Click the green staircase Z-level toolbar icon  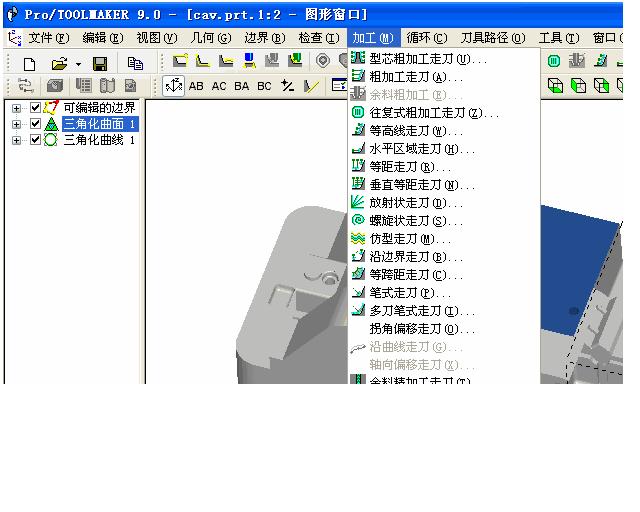[600, 61]
